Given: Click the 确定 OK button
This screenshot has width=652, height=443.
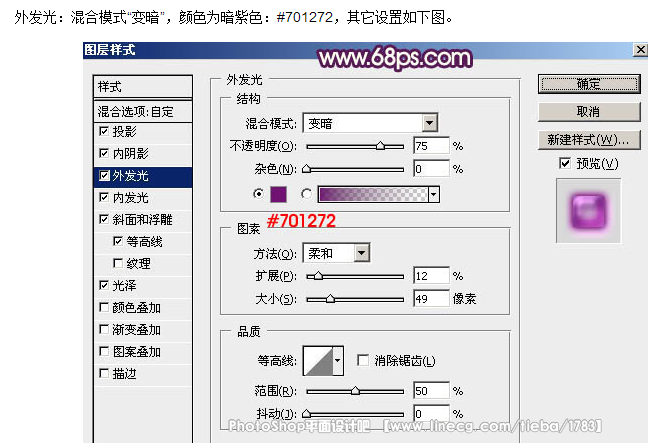Looking at the screenshot, I should [589, 84].
